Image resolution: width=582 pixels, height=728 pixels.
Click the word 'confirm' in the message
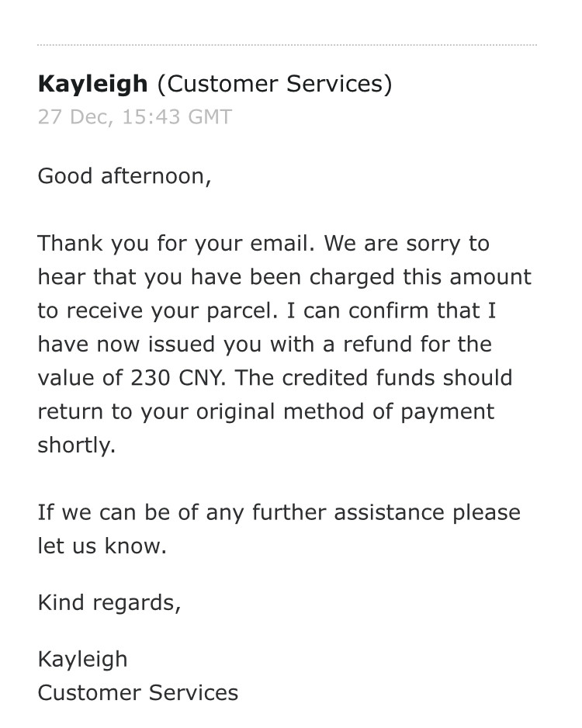tap(389, 311)
